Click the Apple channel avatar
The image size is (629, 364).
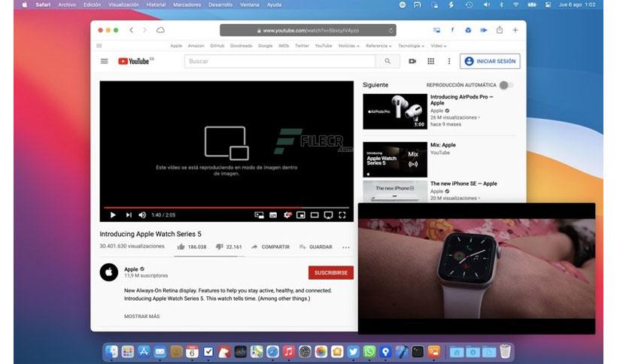pyautogui.click(x=108, y=272)
